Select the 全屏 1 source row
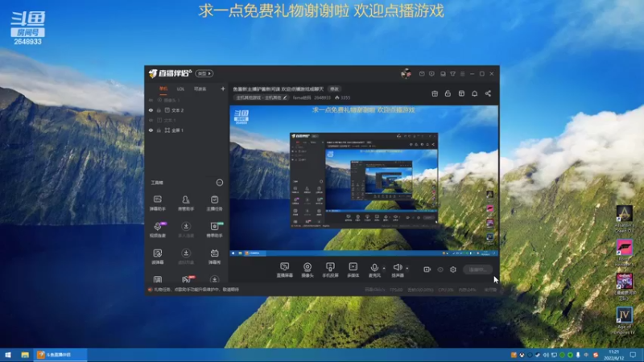644x362 pixels. tap(187, 130)
